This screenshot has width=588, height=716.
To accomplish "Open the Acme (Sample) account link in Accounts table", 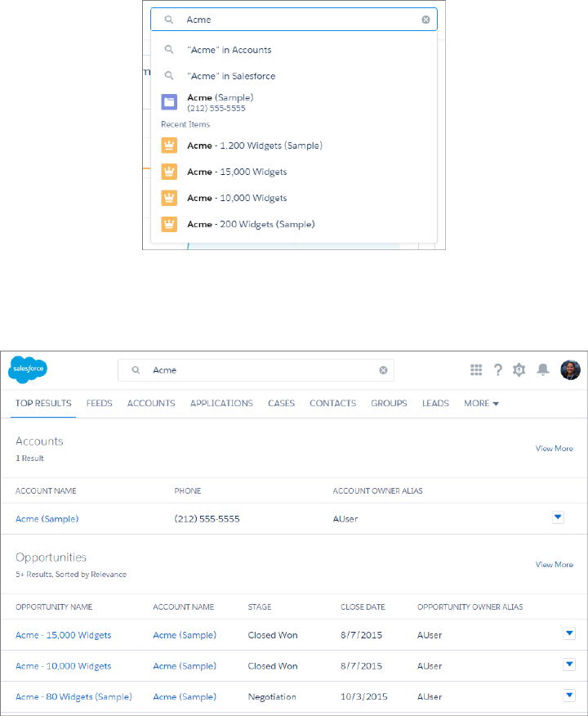I will 47,519.
